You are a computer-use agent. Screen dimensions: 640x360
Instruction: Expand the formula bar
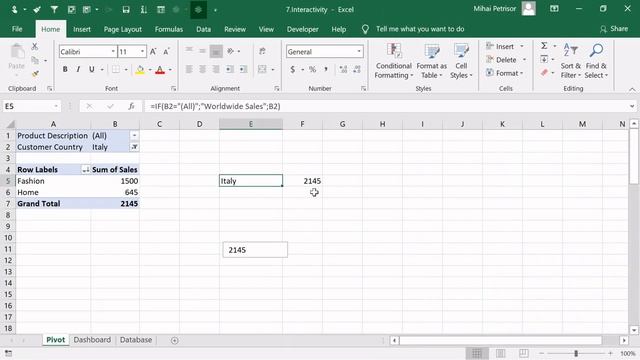632,107
